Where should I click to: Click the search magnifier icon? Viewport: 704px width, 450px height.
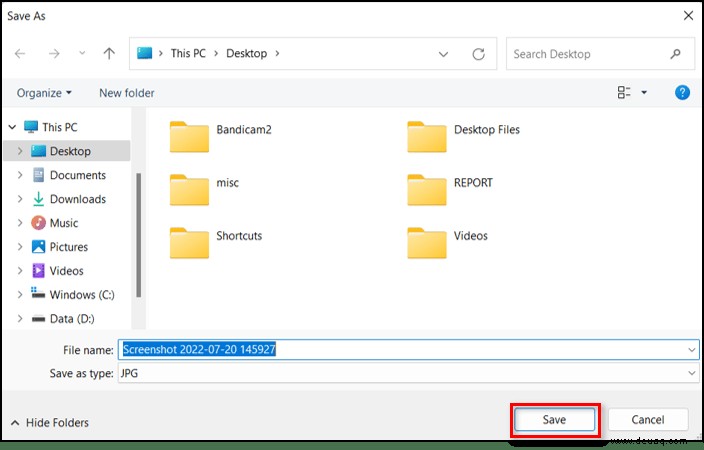point(675,54)
